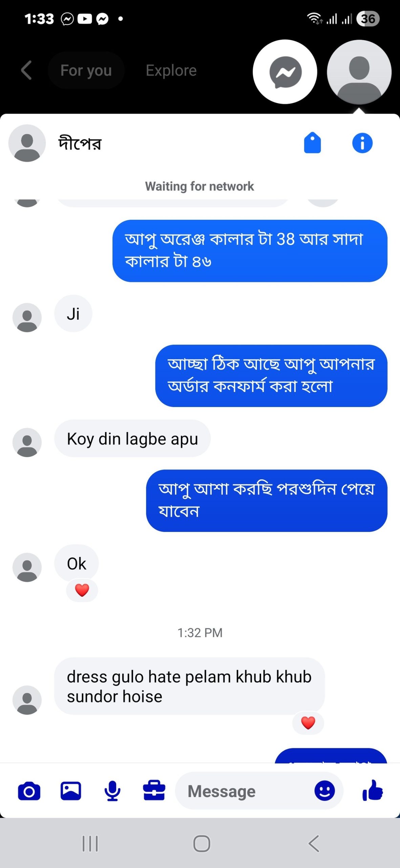Tap the Messenger chat head bubble
Image resolution: width=400 pixels, height=868 pixels.
pos(285,72)
